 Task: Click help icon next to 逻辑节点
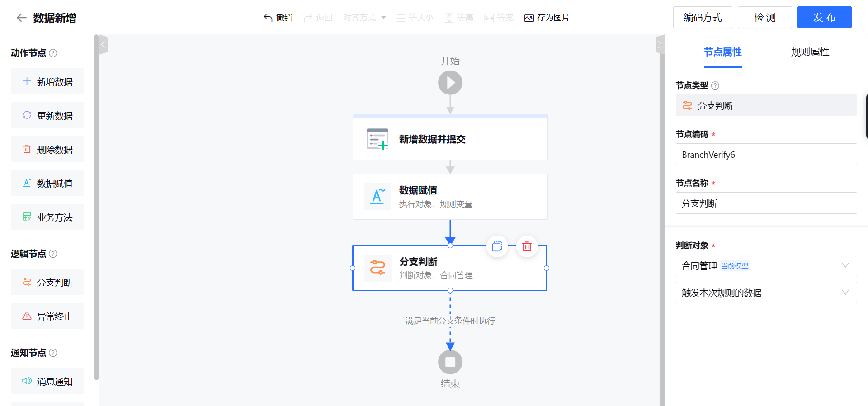(x=53, y=254)
